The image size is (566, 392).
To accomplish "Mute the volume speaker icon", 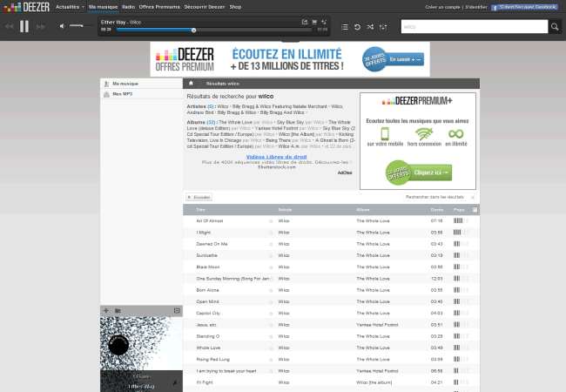I will click(62, 26).
